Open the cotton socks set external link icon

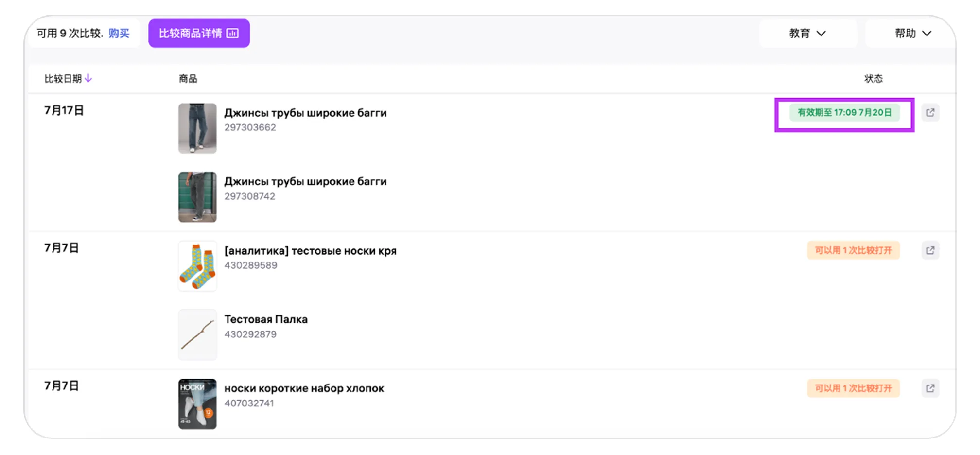click(930, 388)
